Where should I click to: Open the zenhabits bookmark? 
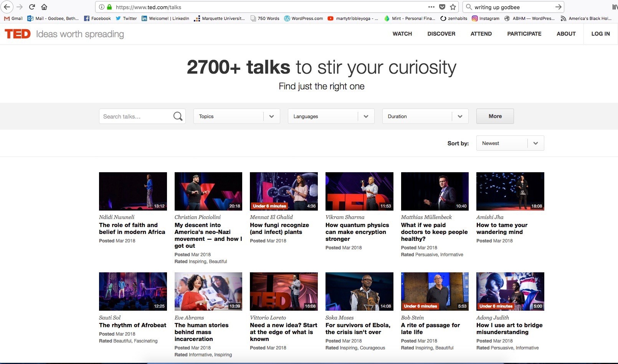click(x=454, y=18)
